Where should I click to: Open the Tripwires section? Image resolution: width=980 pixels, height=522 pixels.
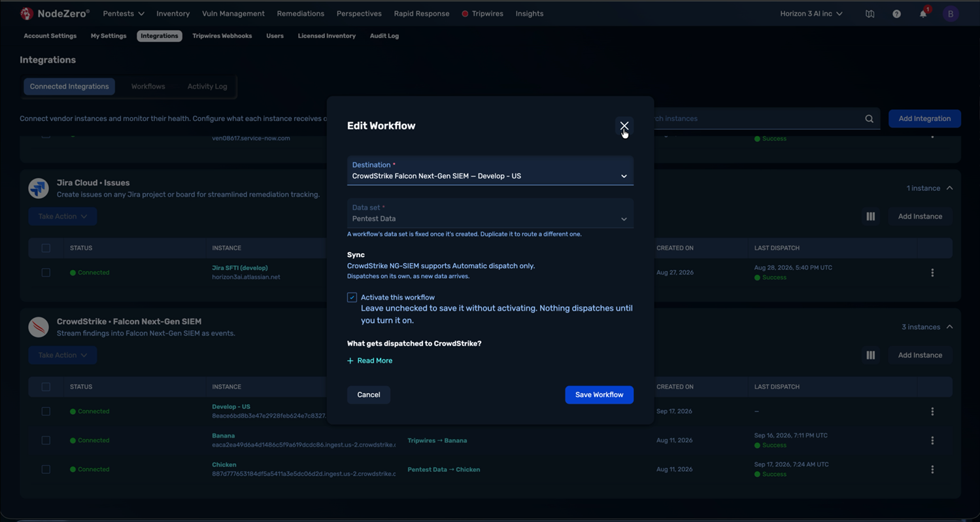pyautogui.click(x=482, y=13)
